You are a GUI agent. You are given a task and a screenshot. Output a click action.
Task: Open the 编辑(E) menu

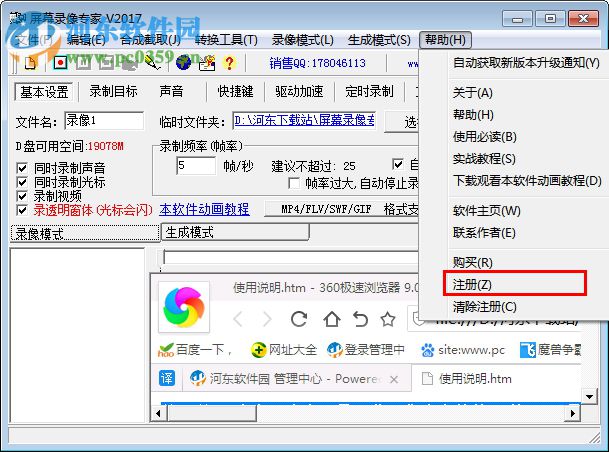tap(86, 40)
